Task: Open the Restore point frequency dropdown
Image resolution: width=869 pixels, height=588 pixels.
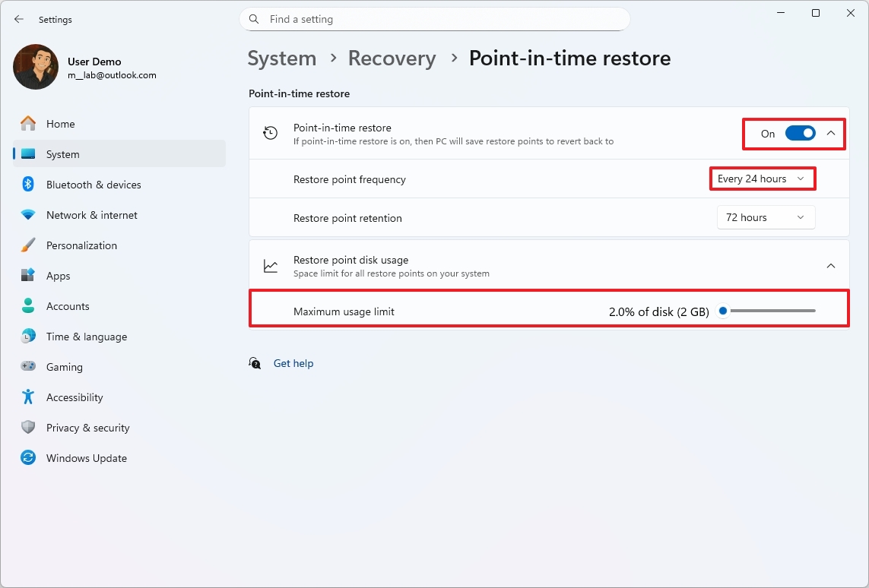Action: point(762,179)
